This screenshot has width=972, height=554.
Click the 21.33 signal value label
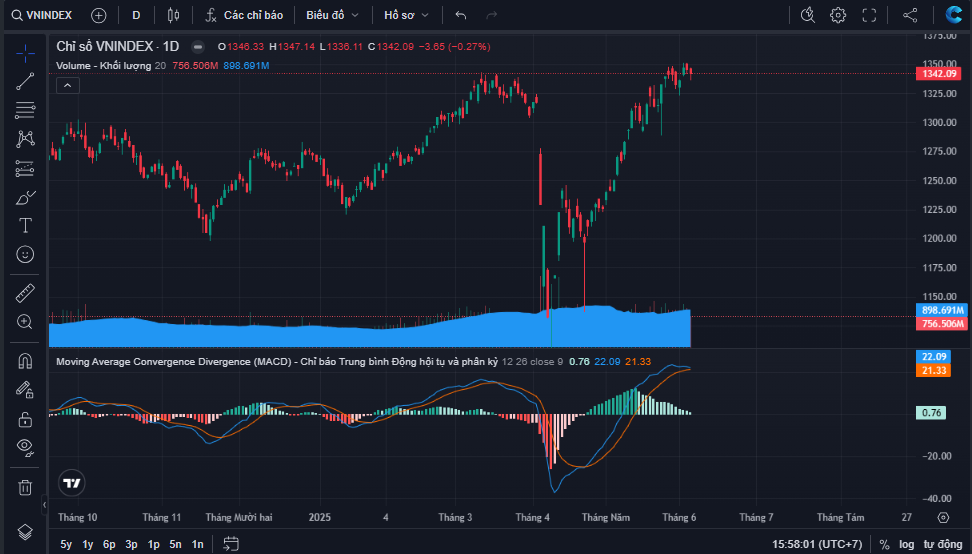pyautogui.click(x=934, y=370)
